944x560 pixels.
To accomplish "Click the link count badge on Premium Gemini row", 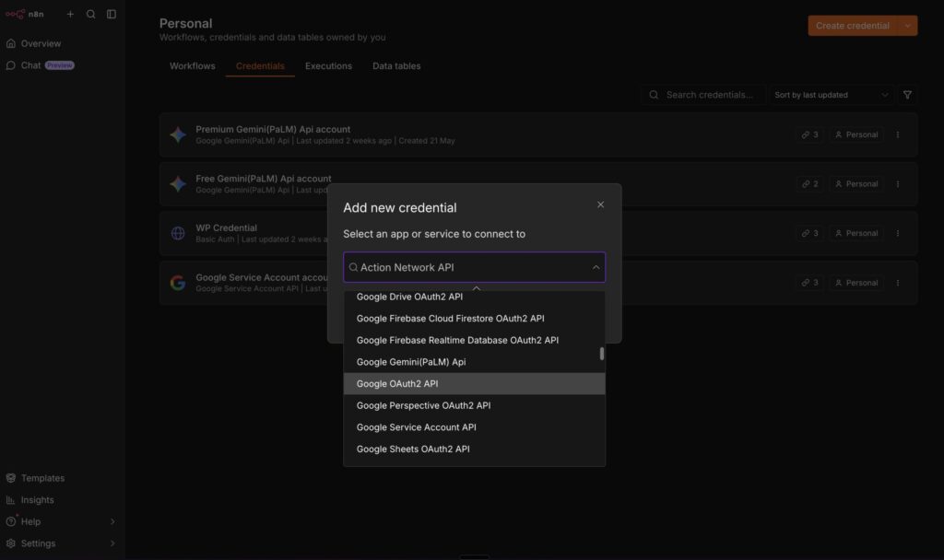I will (x=809, y=134).
